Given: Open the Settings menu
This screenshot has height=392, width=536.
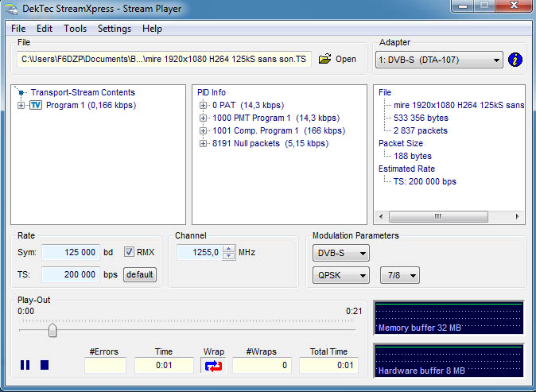Looking at the screenshot, I should coord(115,29).
